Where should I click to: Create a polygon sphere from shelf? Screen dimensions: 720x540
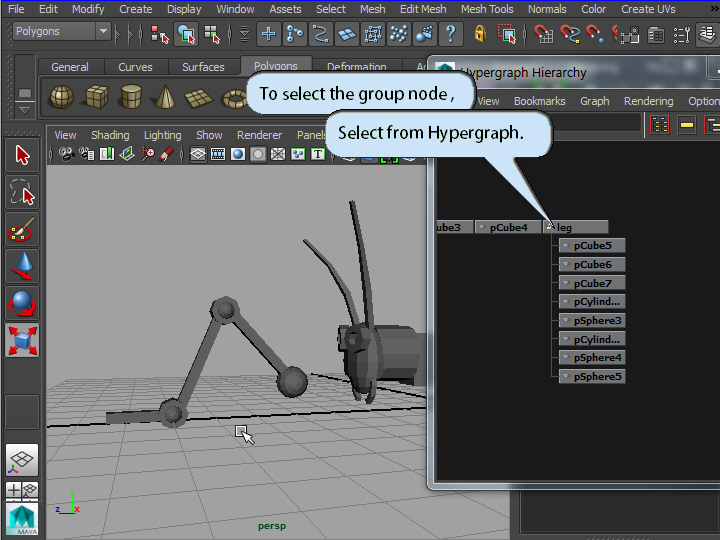(x=62, y=97)
